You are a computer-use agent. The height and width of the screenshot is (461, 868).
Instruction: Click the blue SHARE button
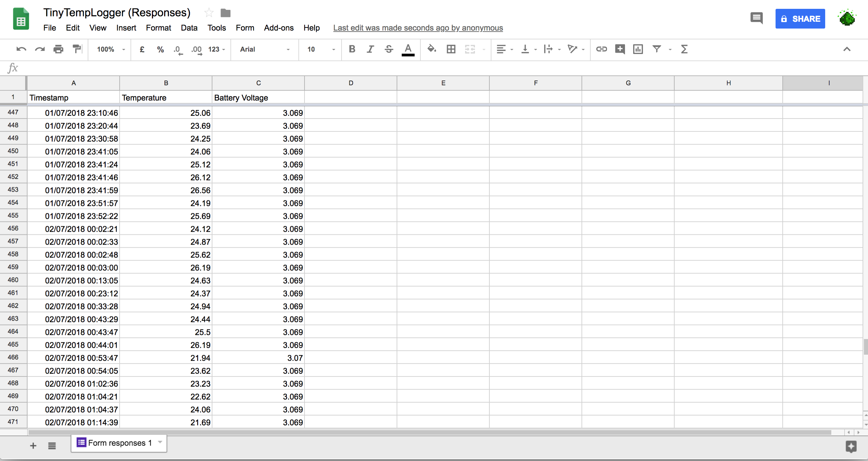(x=800, y=19)
